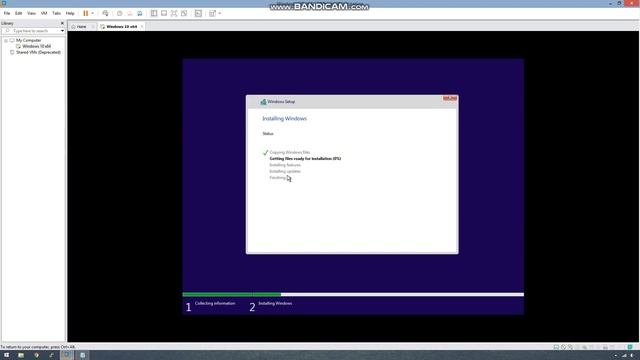The width and height of the screenshot is (640, 360).
Task: Click the library search input field
Action: click(x=33, y=31)
